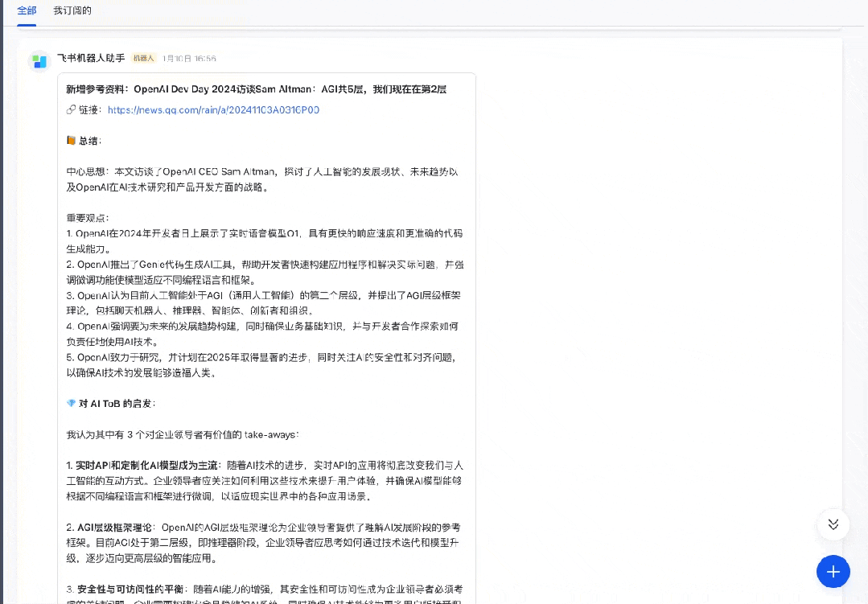Click the orange book emoji beside 总结

pyautogui.click(x=71, y=141)
